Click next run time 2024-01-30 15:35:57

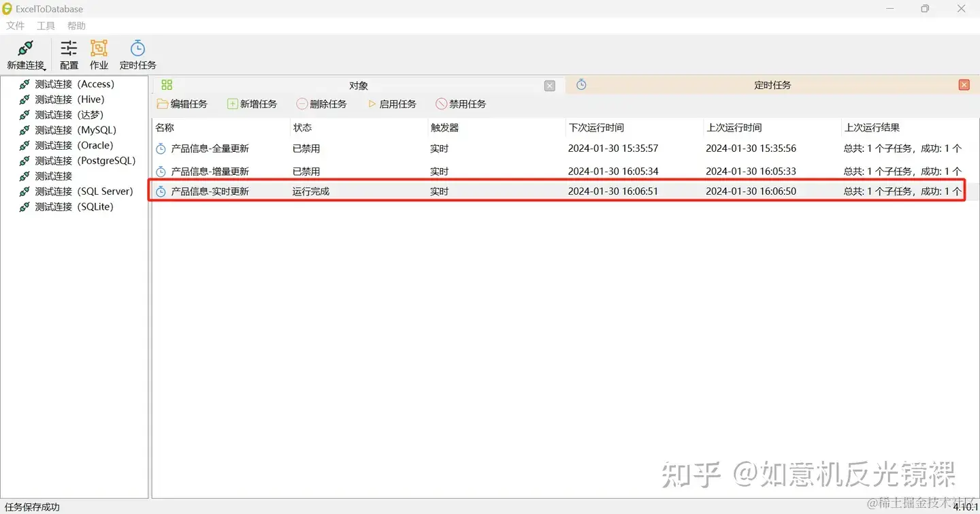613,148
